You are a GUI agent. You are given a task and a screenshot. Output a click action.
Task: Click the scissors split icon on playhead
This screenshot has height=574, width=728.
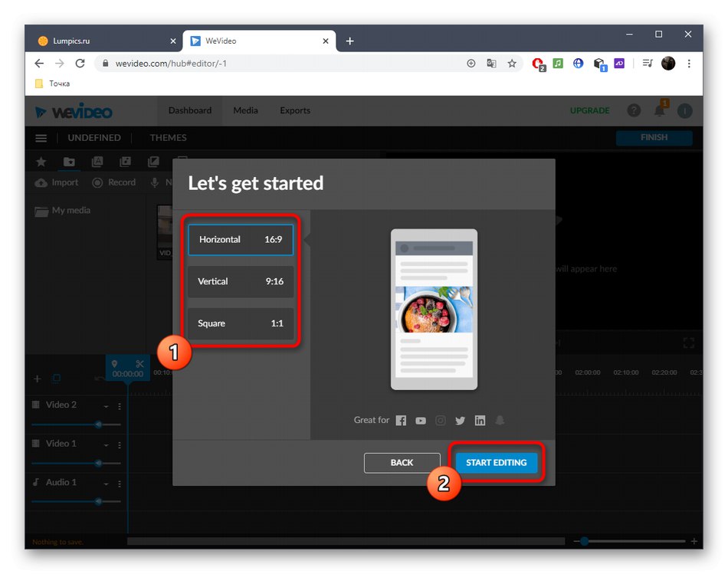click(x=139, y=363)
